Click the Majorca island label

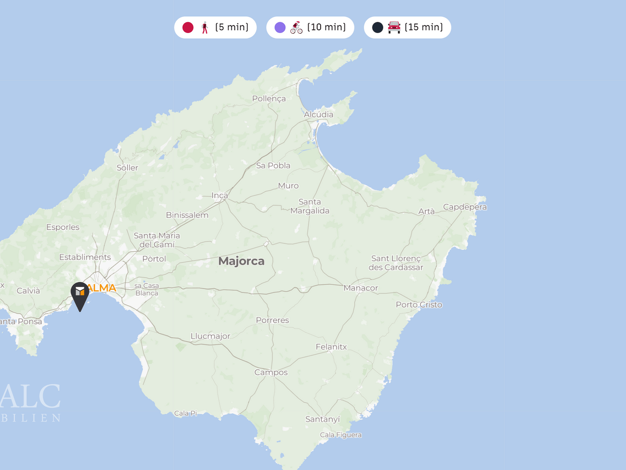pyautogui.click(x=241, y=261)
